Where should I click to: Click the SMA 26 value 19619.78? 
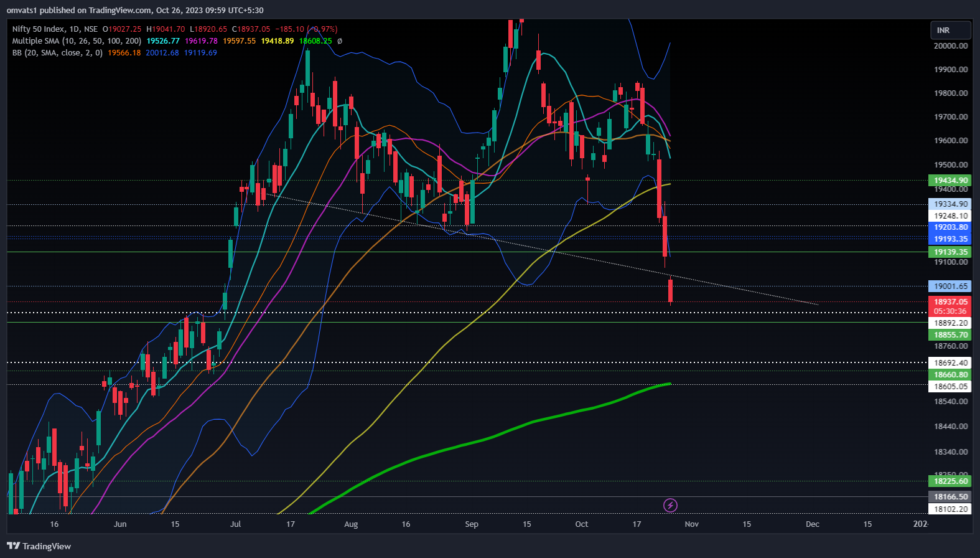click(x=202, y=41)
